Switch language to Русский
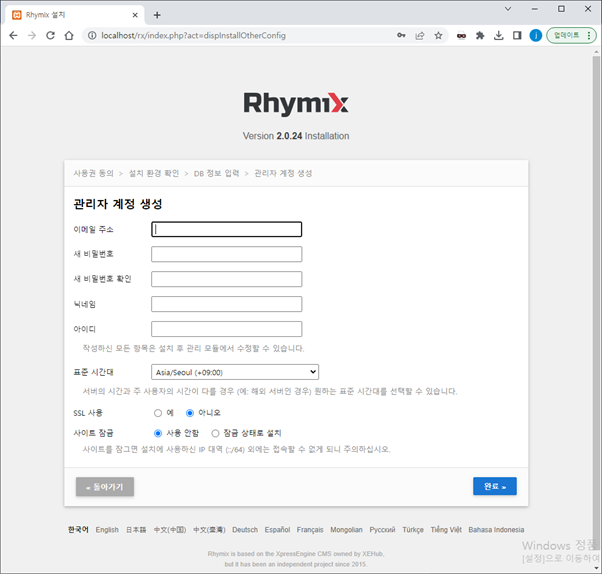Image resolution: width=602 pixels, height=574 pixels. click(x=382, y=529)
